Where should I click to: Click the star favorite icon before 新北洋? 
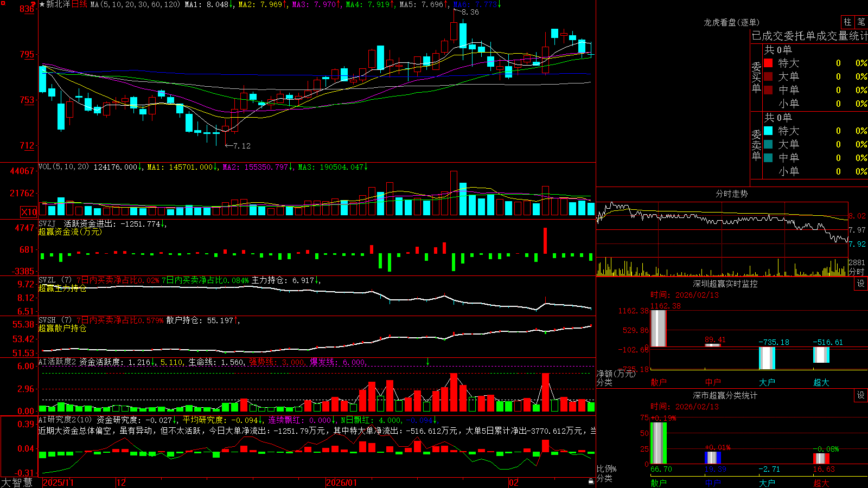(x=42, y=4)
